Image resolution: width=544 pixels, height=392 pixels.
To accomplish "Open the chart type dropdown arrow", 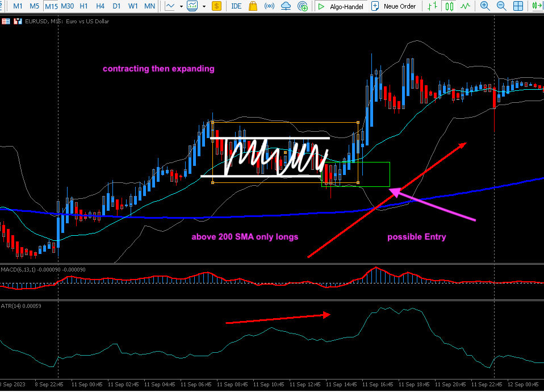I will [x=181, y=6].
